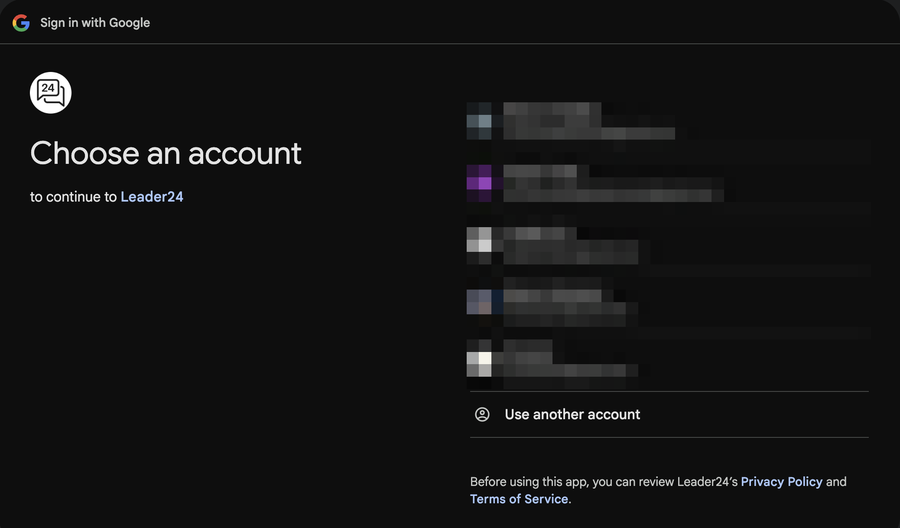Click the Google logo icon

[21, 23]
